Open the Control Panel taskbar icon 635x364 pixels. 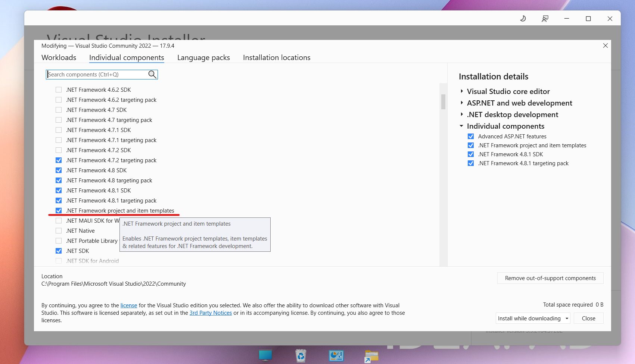[x=336, y=355]
